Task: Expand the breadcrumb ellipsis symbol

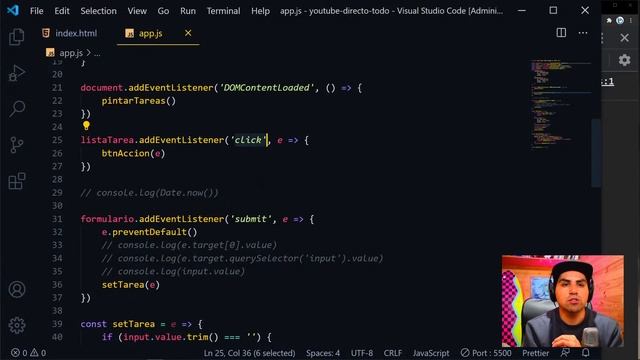Action: point(97,53)
